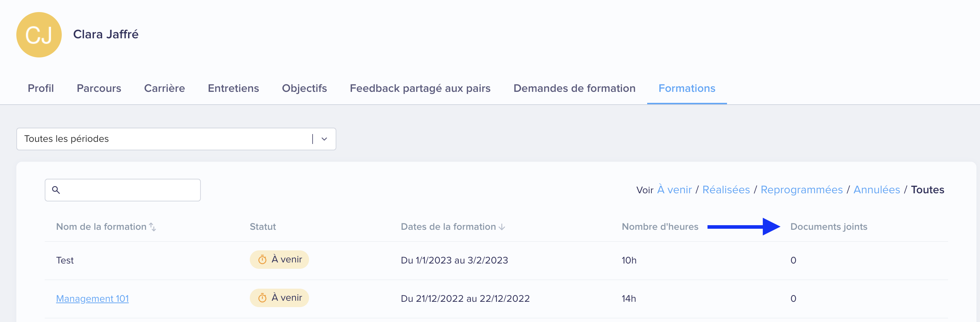Open the Objectifs tab
Viewport: 980px width, 322px height.
click(304, 88)
